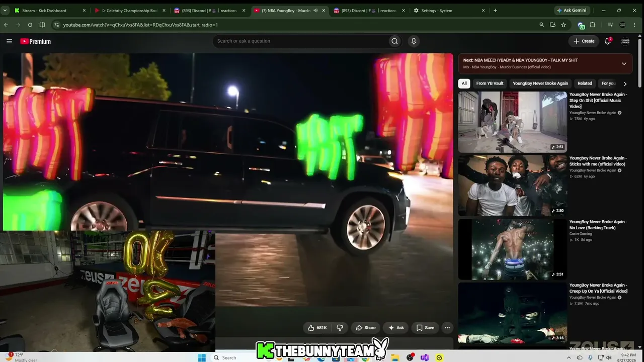Open the YouTube account avatar menu
644x362 pixels.
coord(625,41)
